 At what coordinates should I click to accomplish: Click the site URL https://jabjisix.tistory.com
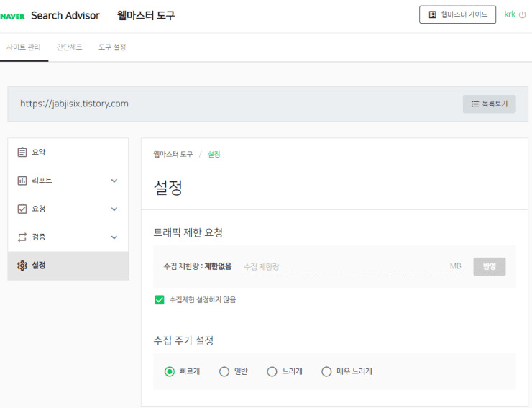[74, 104]
